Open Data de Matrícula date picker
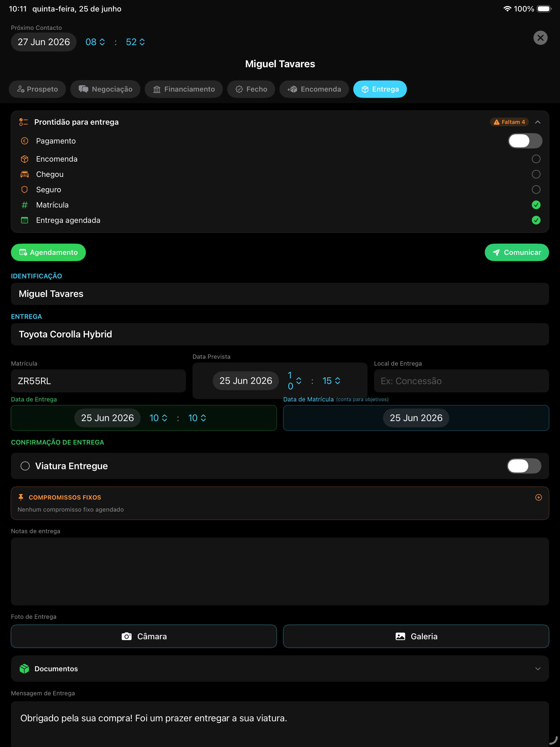This screenshot has width=560, height=747. pos(416,418)
